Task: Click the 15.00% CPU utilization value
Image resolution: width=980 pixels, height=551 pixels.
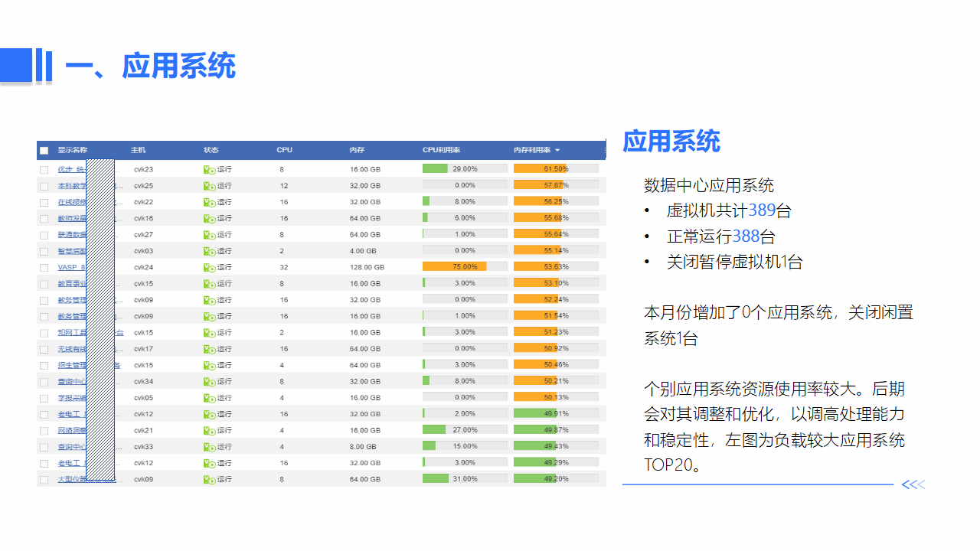Action: coord(465,446)
